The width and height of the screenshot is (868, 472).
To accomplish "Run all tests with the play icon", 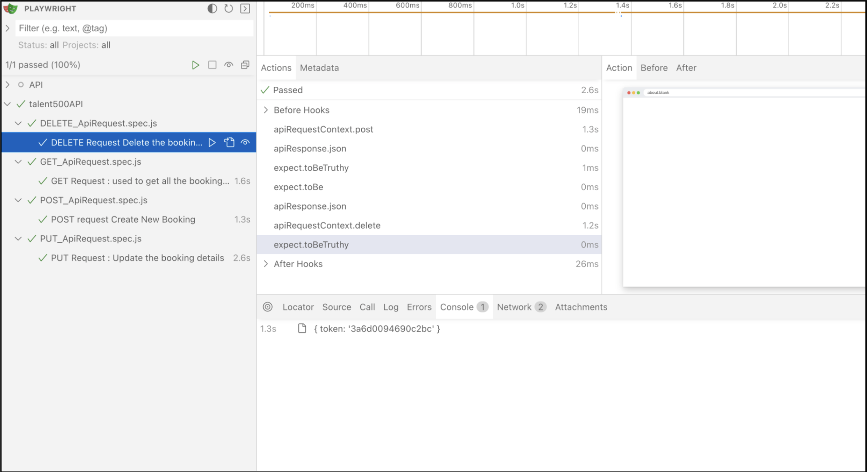I will (195, 65).
